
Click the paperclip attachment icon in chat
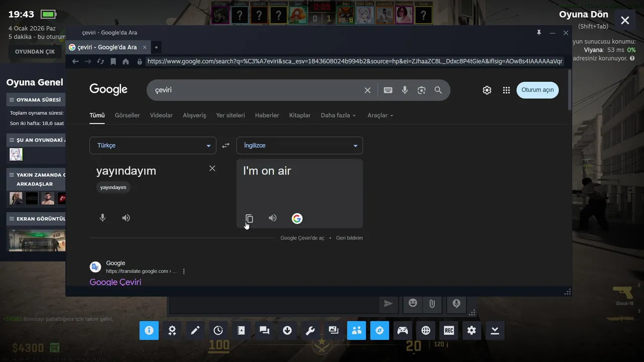432,303
